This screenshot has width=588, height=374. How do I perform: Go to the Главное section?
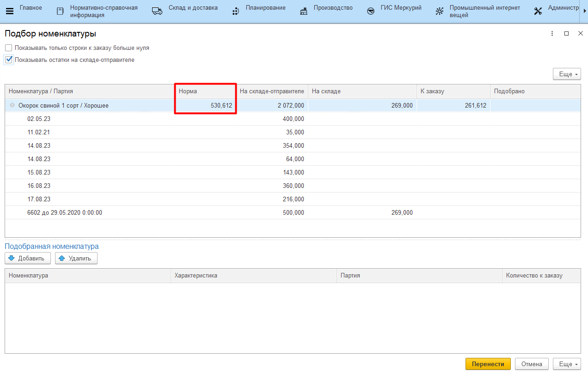click(31, 8)
